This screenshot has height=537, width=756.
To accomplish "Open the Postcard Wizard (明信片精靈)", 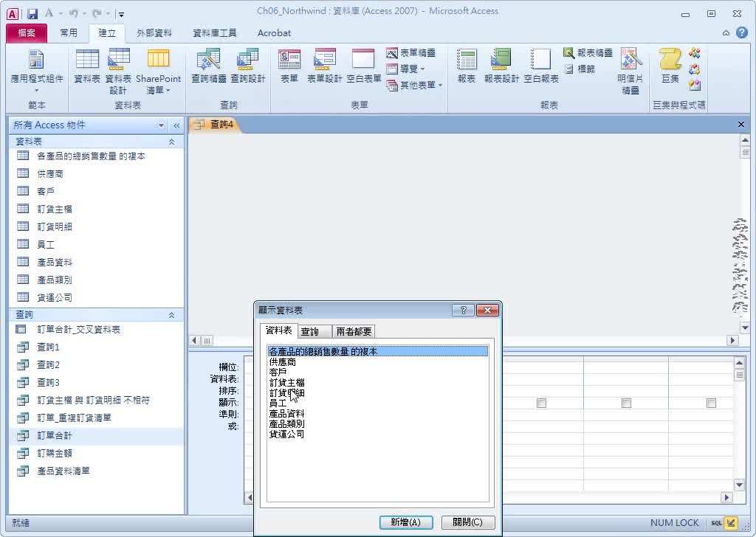I will (630, 72).
